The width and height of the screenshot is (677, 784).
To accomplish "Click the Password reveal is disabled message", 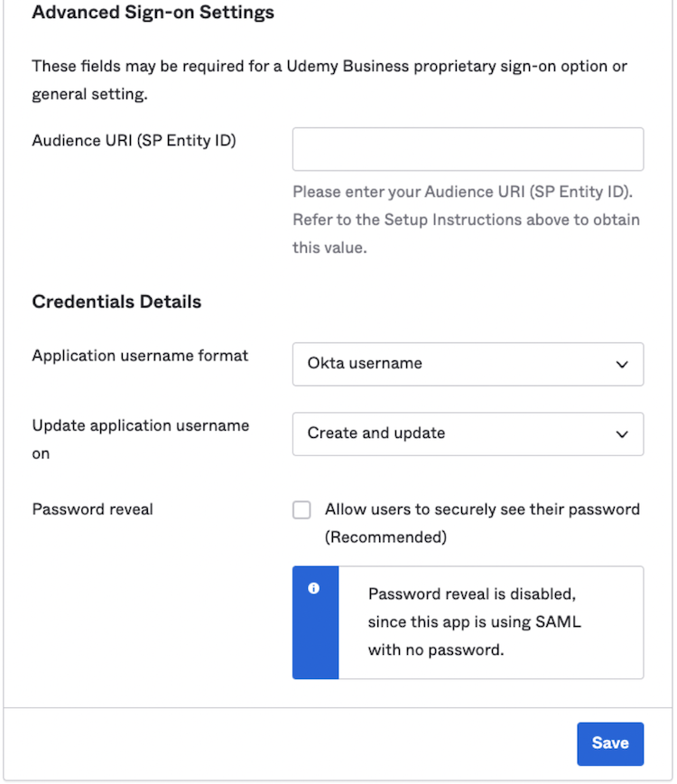I will (475, 621).
